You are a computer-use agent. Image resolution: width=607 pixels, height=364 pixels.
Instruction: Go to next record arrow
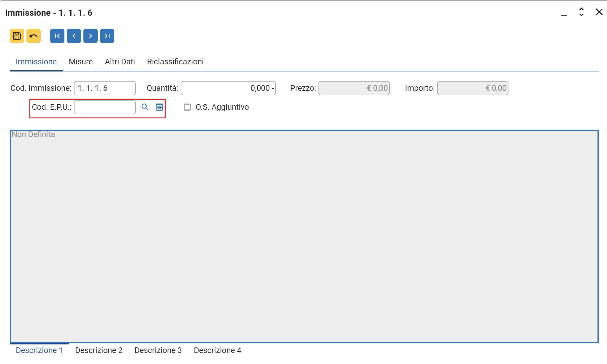[91, 36]
